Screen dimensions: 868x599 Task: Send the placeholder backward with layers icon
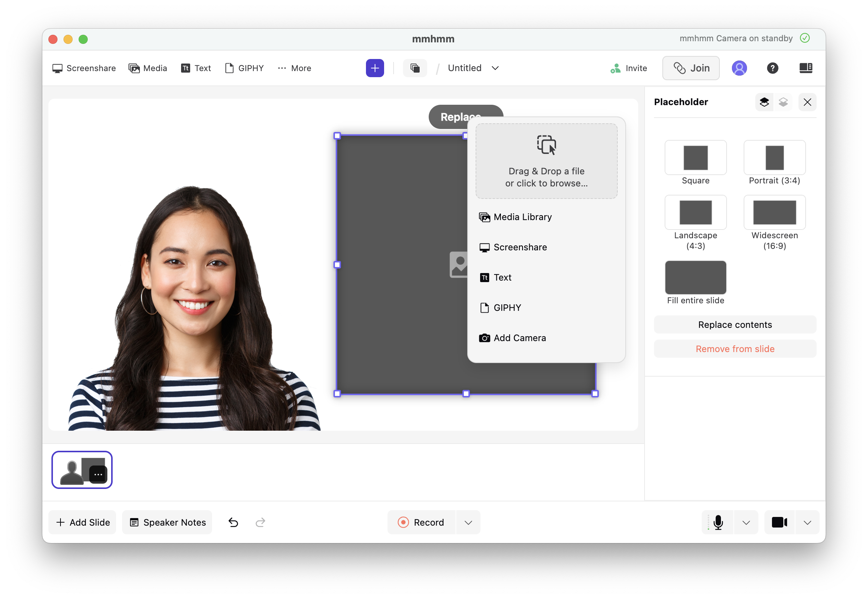pyautogui.click(x=783, y=102)
